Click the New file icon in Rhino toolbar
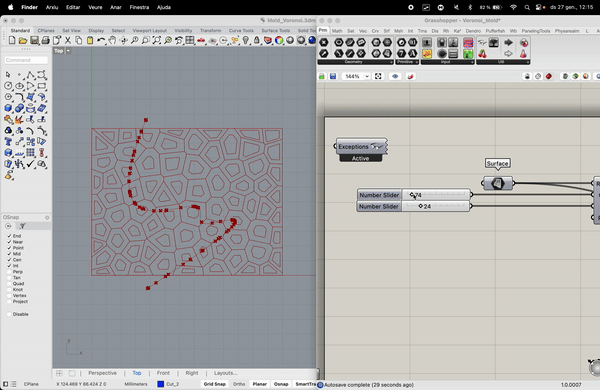This screenshot has height=390, width=600. point(12,40)
